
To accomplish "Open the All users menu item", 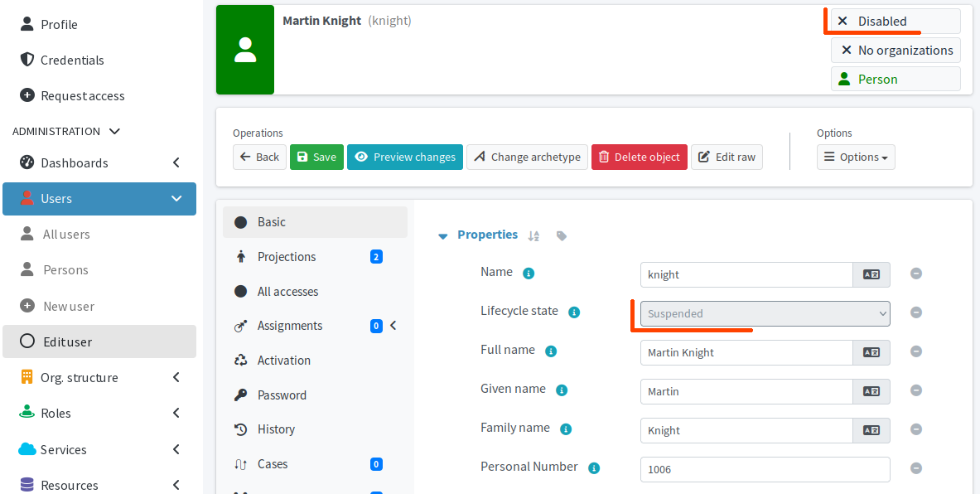I will (66, 235).
